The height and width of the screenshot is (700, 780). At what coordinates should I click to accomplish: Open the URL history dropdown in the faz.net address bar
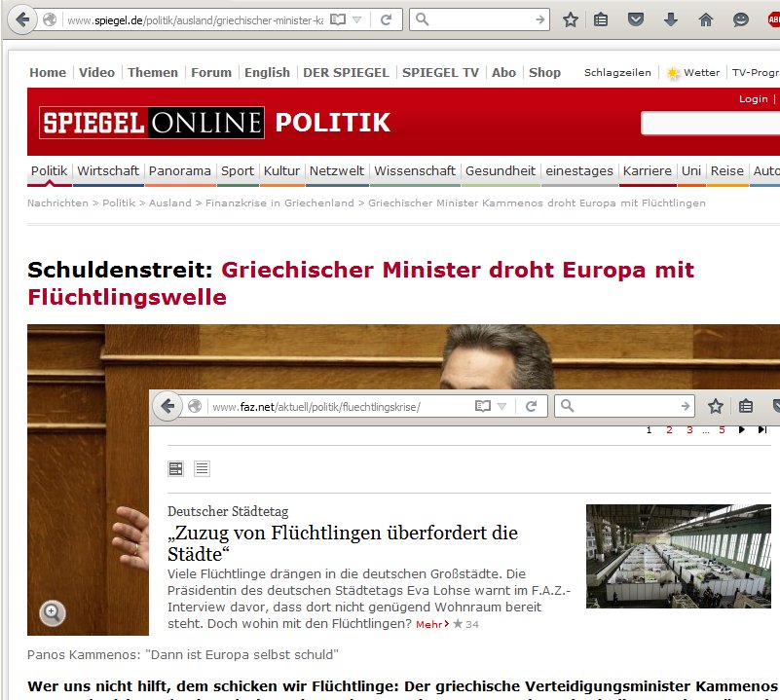pyautogui.click(x=501, y=407)
